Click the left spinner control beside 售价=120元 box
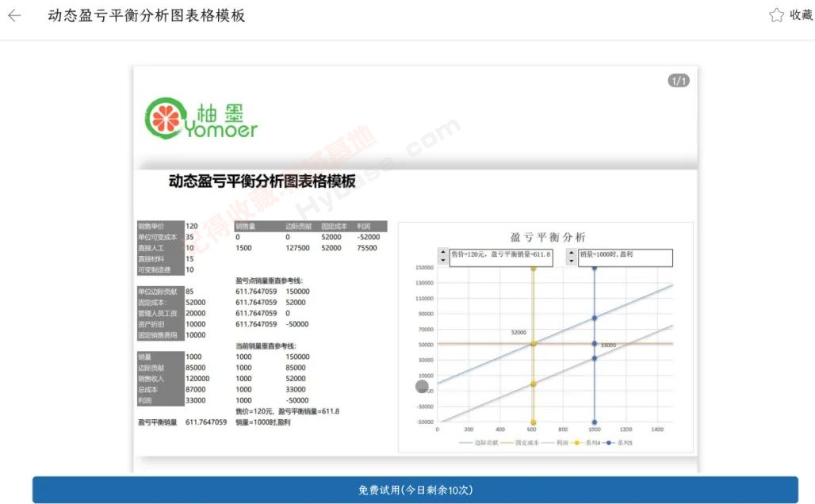This screenshot has width=815, height=504. tap(443, 256)
